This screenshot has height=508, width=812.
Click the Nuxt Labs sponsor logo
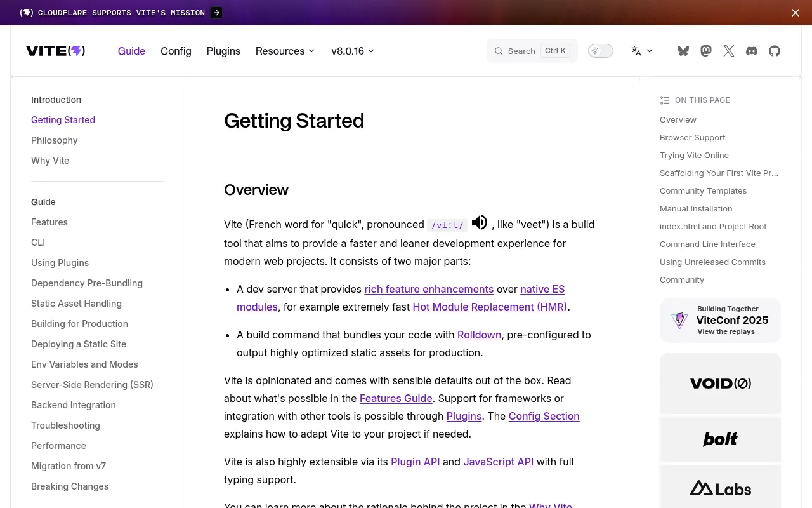coord(720,488)
